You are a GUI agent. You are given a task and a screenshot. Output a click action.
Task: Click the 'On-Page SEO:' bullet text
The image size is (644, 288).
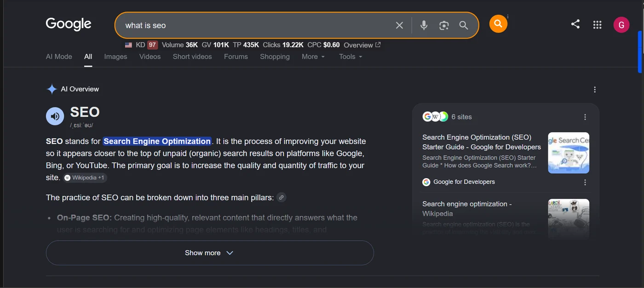(84, 218)
